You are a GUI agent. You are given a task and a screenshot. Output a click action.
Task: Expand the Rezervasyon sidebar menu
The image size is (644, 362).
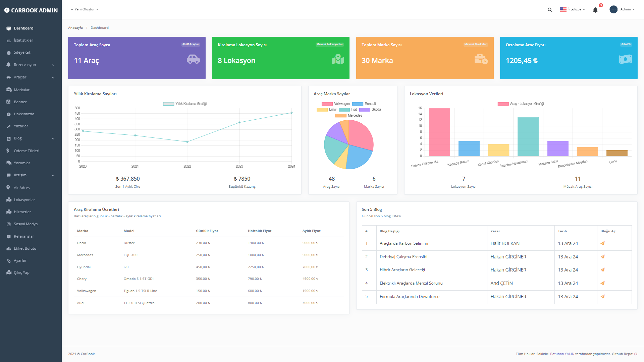(x=31, y=65)
